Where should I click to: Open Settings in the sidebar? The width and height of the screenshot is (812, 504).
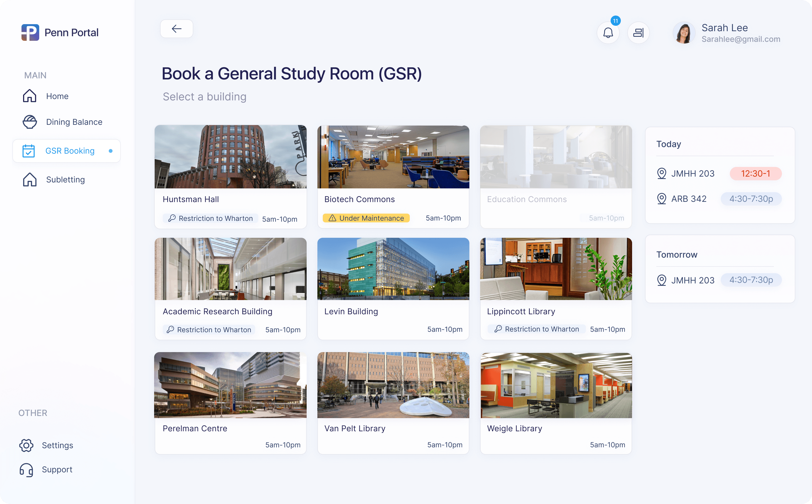(57, 445)
